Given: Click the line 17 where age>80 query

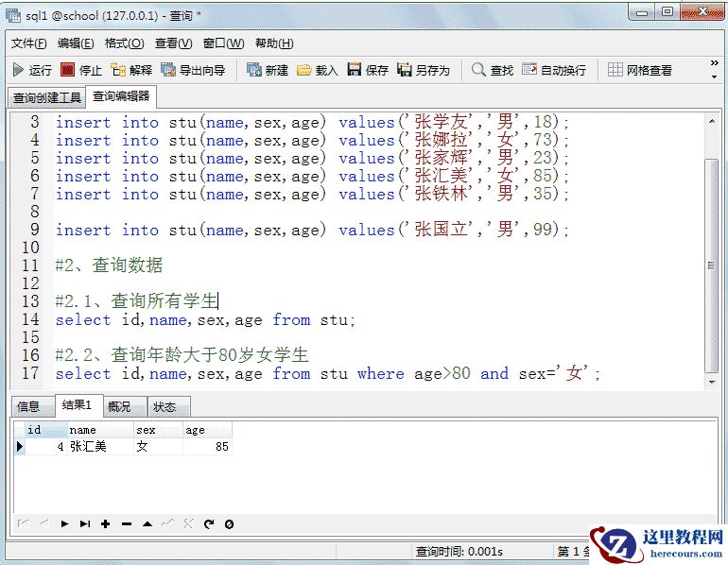Looking at the screenshot, I should pos(327,373).
